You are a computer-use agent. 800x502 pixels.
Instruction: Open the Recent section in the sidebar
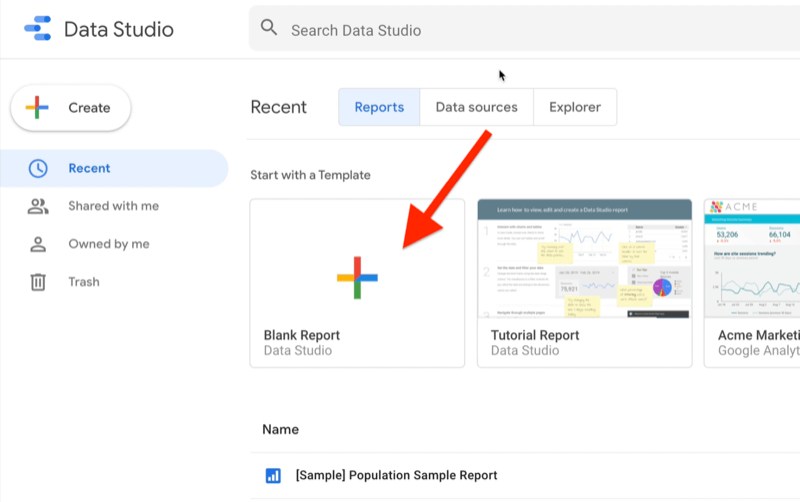[114, 168]
